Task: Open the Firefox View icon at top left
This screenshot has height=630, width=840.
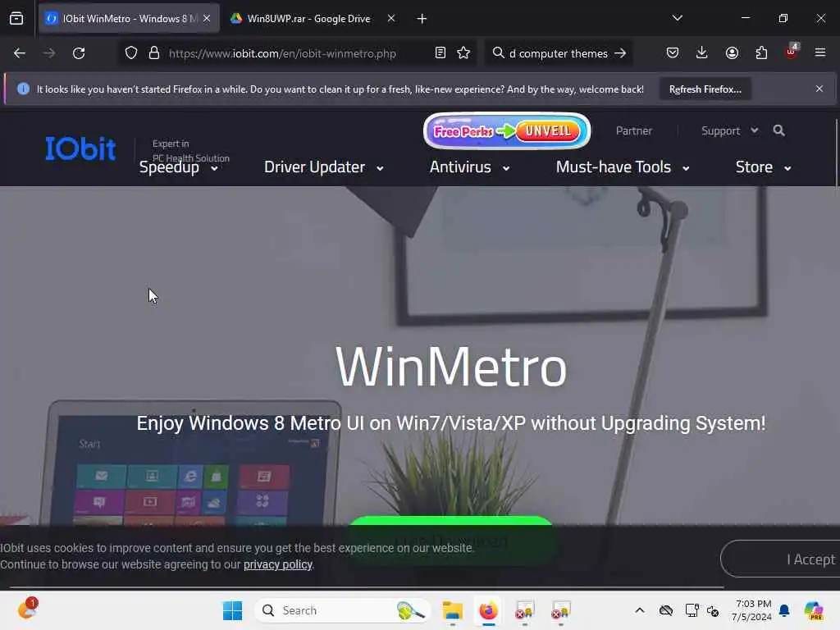Action: coord(16,18)
